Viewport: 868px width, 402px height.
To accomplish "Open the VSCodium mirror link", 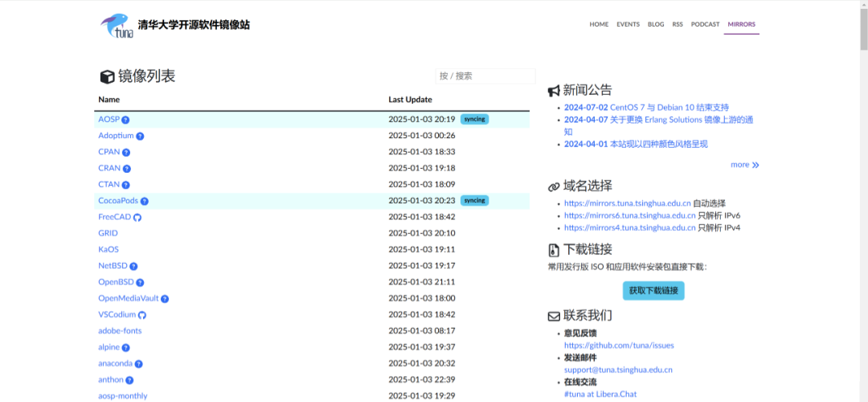I will (x=117, y=314).
